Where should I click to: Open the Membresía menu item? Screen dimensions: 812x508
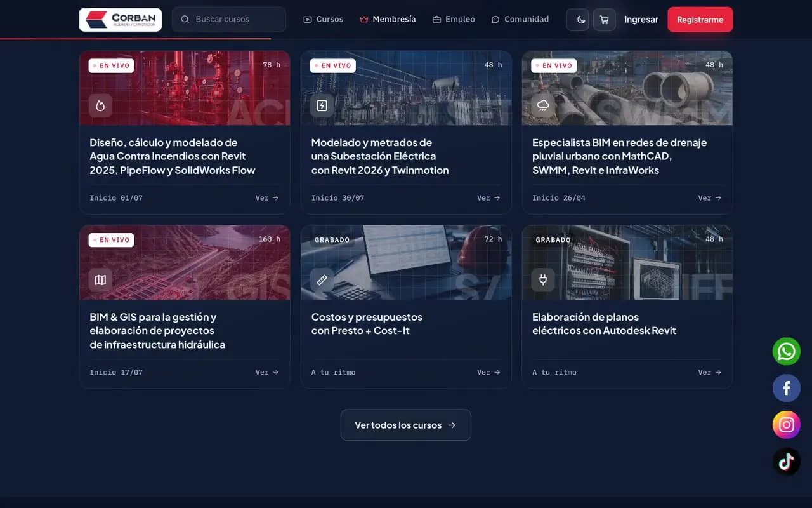tap(388, 20)
